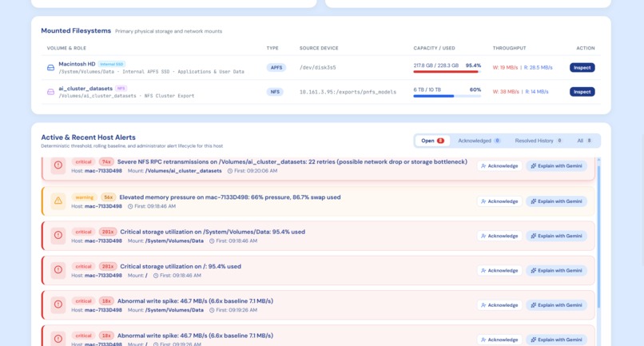Image resolution: width=644 pixels, height=346 pixels.
Task: Click clock icon in /System/Volumes/Data storage utilization alert
Action: pyautogui.click(x=212, y=241)
